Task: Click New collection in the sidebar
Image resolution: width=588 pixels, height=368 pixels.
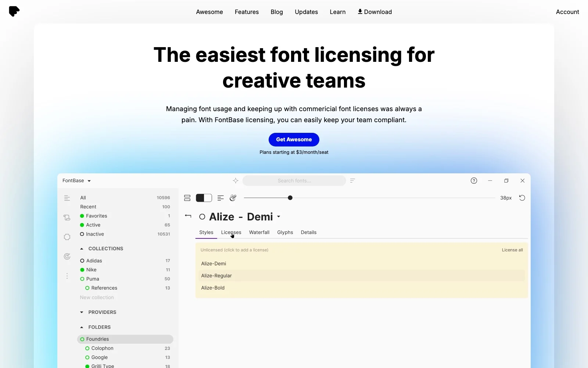Action: click(97, 297)
